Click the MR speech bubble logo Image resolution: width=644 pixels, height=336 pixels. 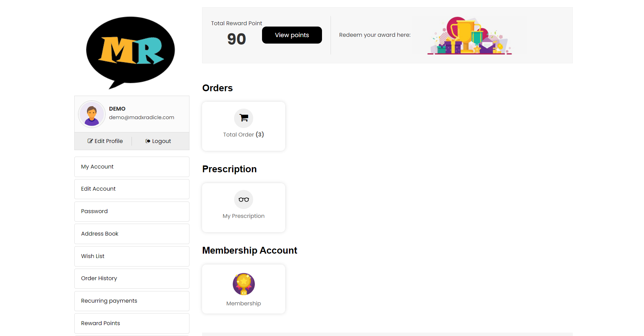[x=131, y=51]
